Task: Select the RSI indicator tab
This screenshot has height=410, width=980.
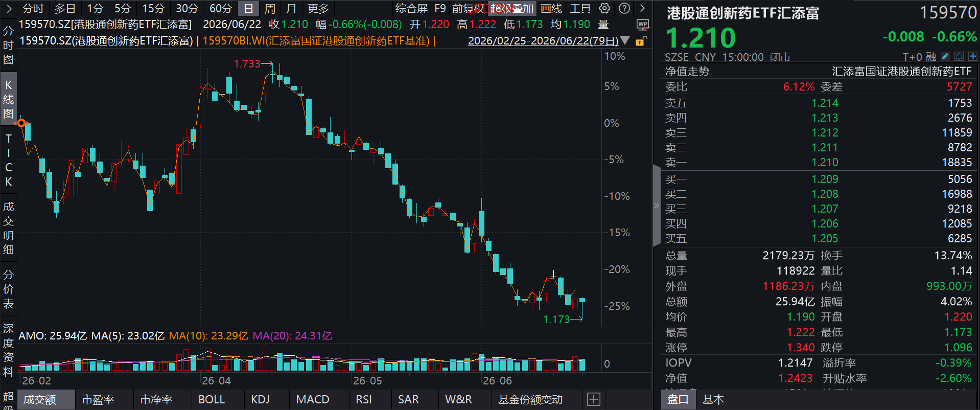Action: (x=364, y=399)
